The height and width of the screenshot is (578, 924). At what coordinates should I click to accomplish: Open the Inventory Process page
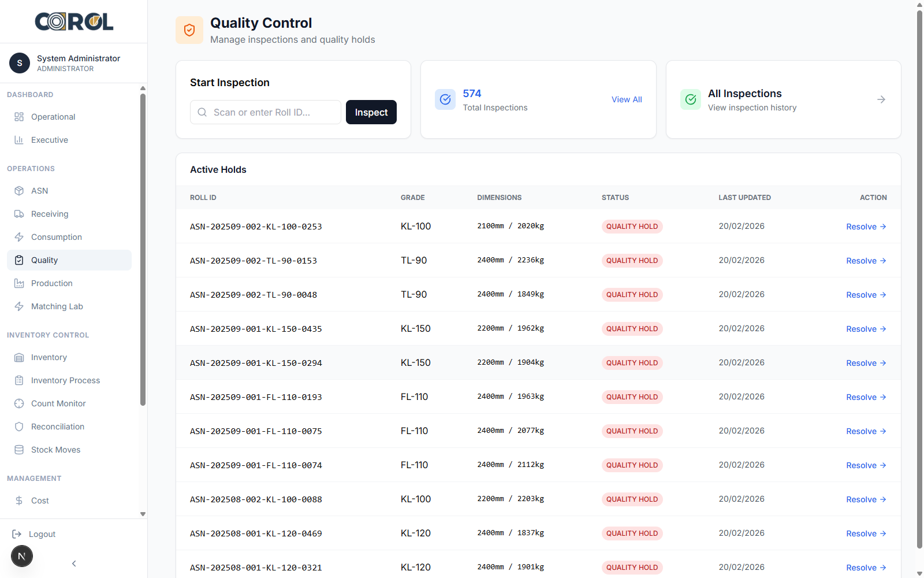tap(65, 380)
